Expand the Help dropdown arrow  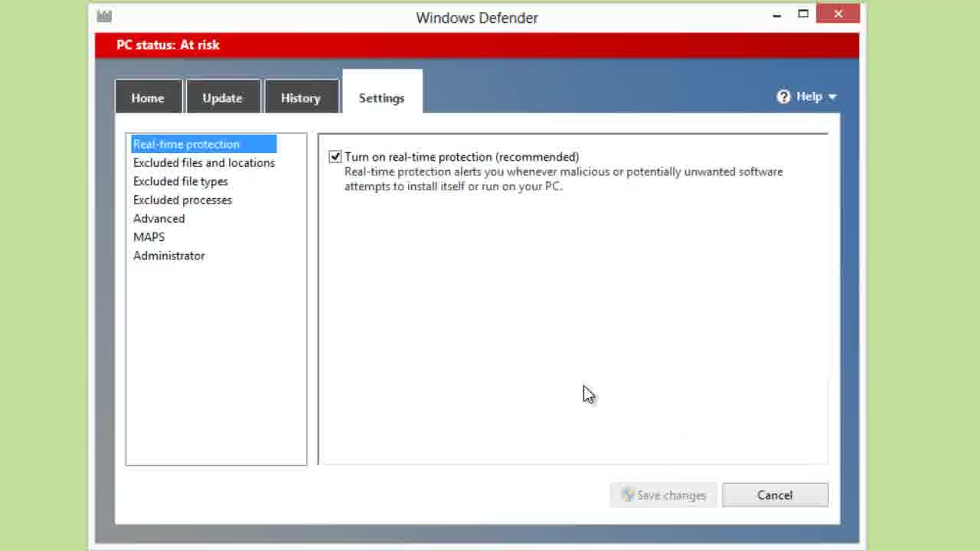(x=832, y=97)
